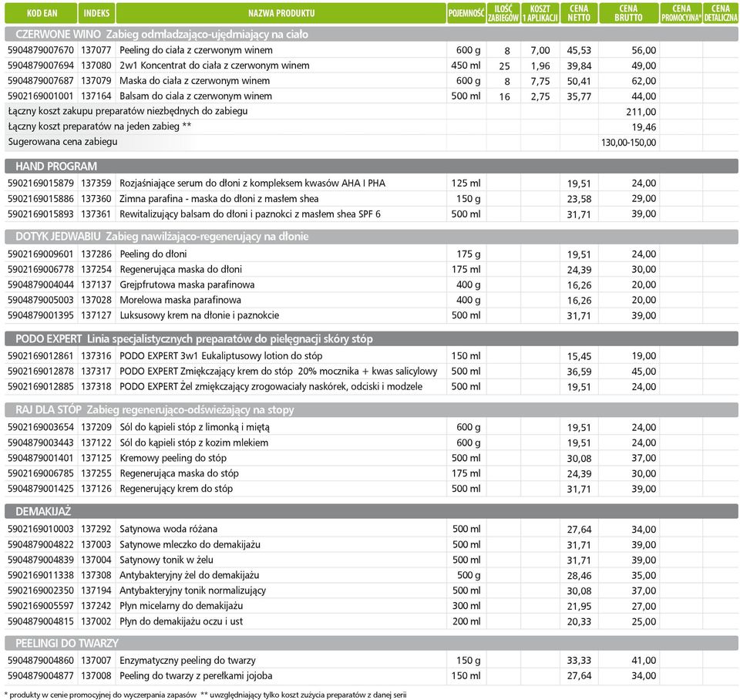Screen dimensions: 740x700
Task: Click the INDEKS column header
Action: (x=96, y=13)
